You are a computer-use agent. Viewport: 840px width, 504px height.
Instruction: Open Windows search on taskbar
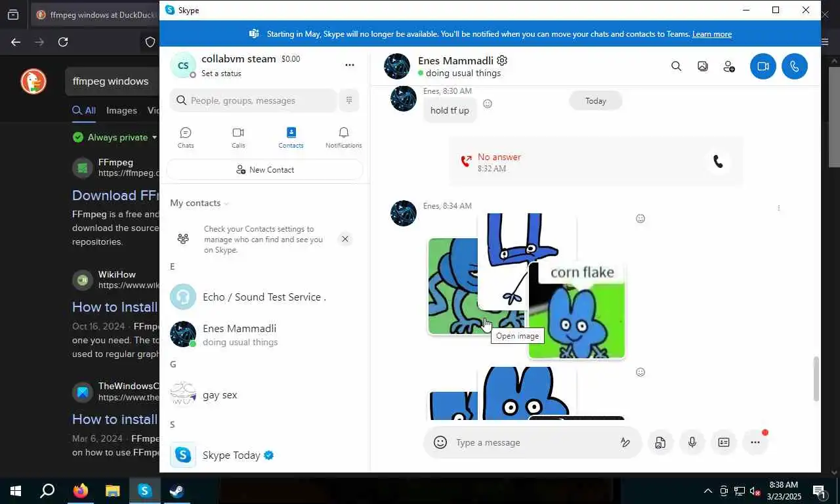[x=47, y=490]
